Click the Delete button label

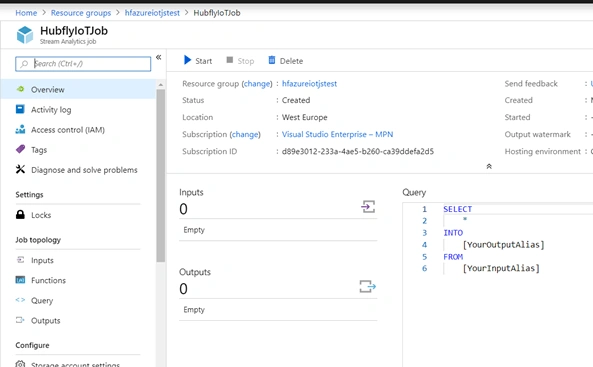[x=291, y=61]
